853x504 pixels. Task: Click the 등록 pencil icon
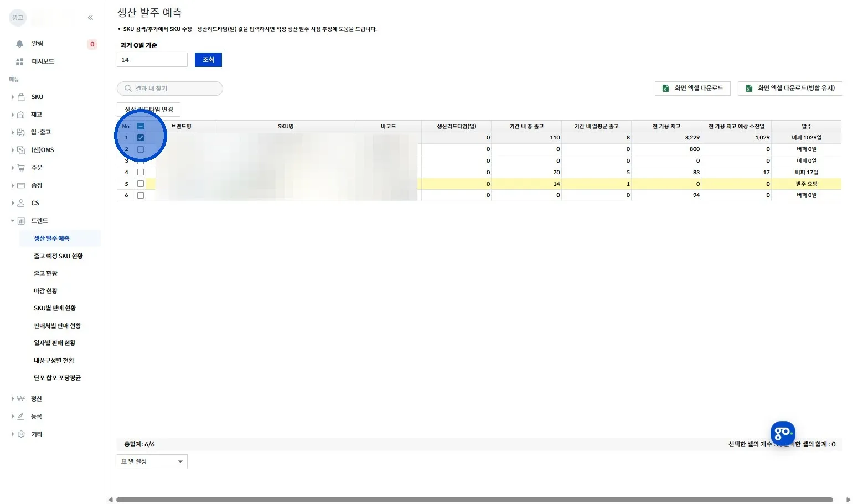21,417
